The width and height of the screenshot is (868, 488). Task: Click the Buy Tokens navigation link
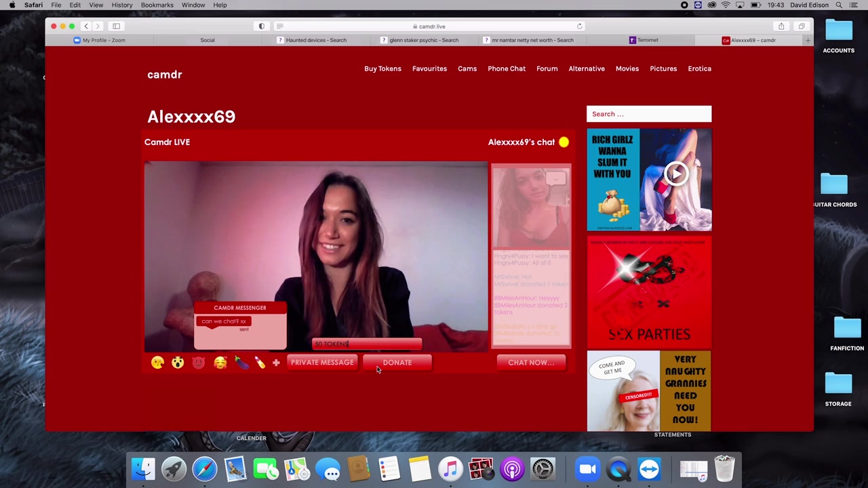point(382,68)
